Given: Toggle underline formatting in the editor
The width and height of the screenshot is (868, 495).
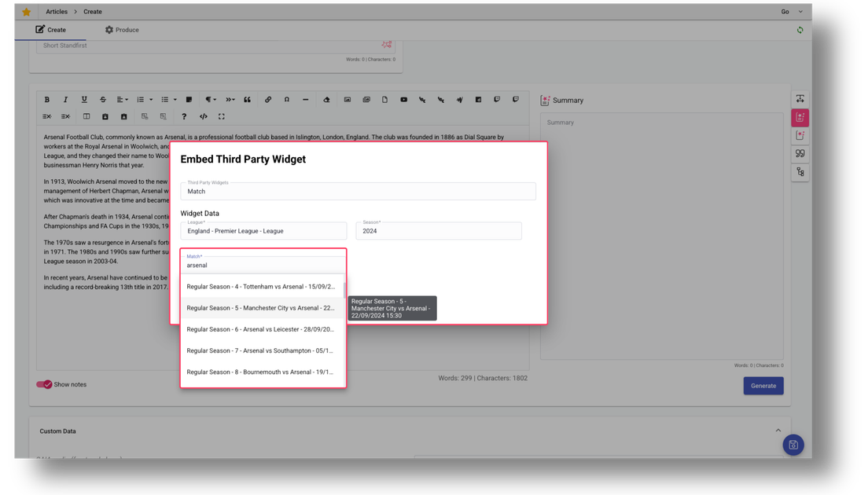Looking at the screenshot, I should point(83,100).
